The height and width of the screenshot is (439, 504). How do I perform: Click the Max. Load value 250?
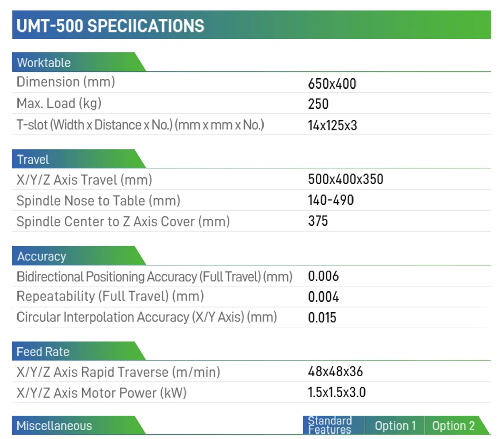point(318,104)
